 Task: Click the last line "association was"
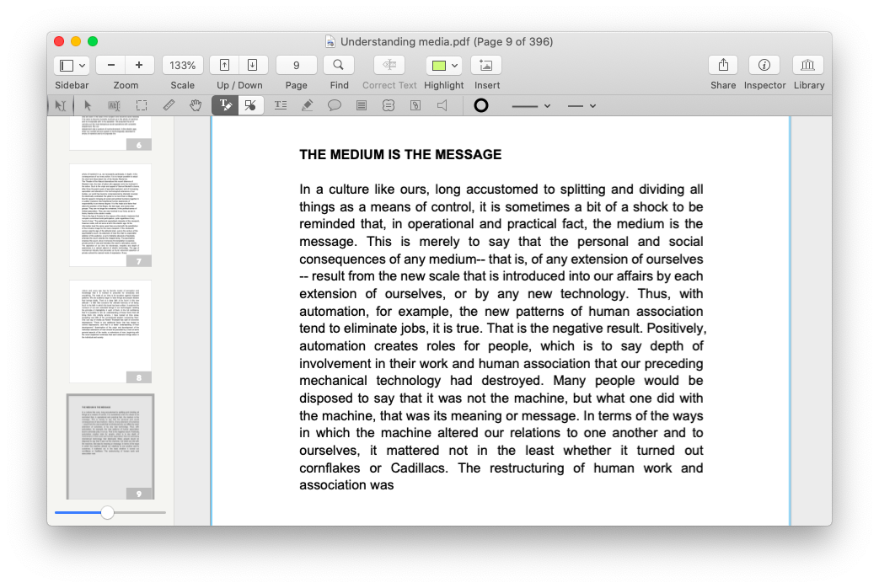346,485
